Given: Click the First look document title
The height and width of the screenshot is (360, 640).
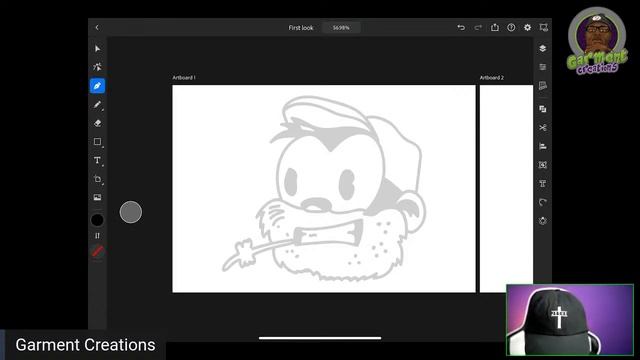Looking at the screenshot, I should tap(301, 28).
